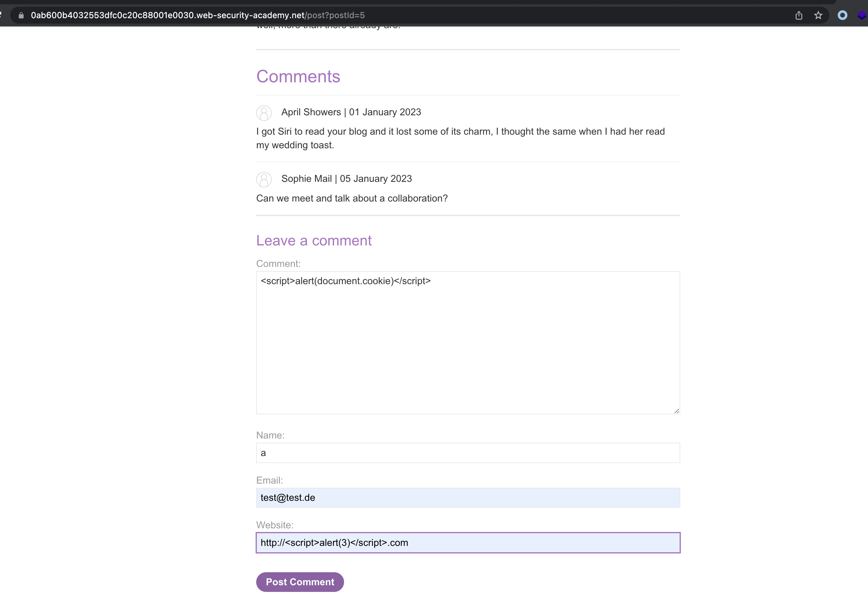Bookmark page with the star icon
Image resolution: width=868 pixels, height=604 pixels.
pyautogui.click(x=818, y=15)
